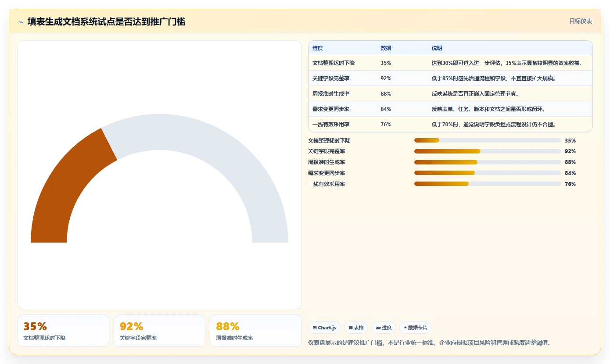Click the 84% label beside the progress bar
Image resolution: width=610 pixels, height=364 pixels.
570,173
